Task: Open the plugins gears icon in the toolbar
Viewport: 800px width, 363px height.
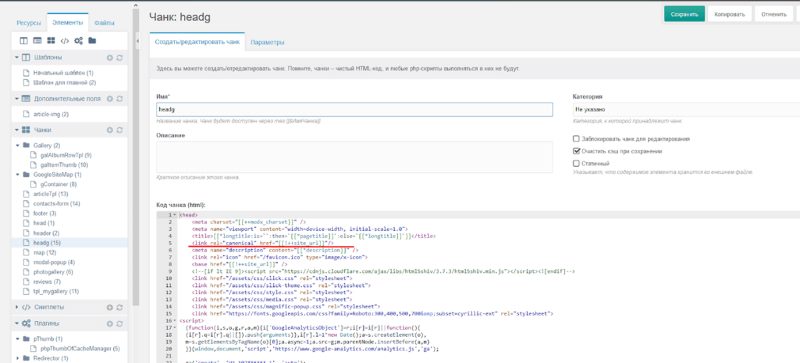Action: tap(79, 40)
